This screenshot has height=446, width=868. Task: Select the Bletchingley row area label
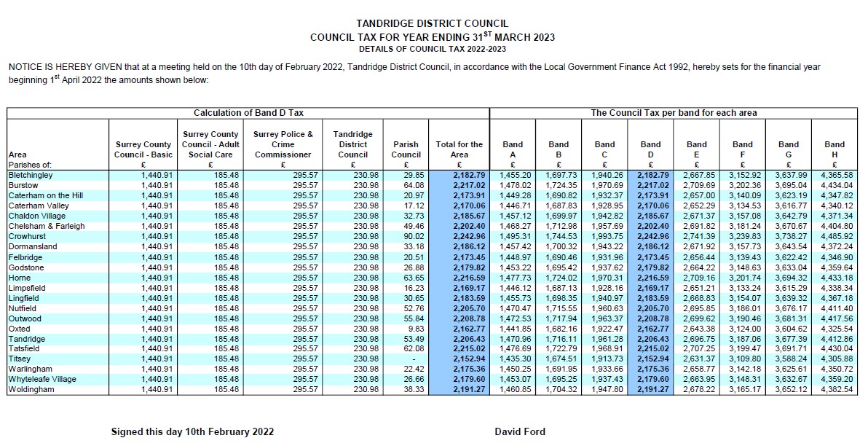tap(31, 173)
